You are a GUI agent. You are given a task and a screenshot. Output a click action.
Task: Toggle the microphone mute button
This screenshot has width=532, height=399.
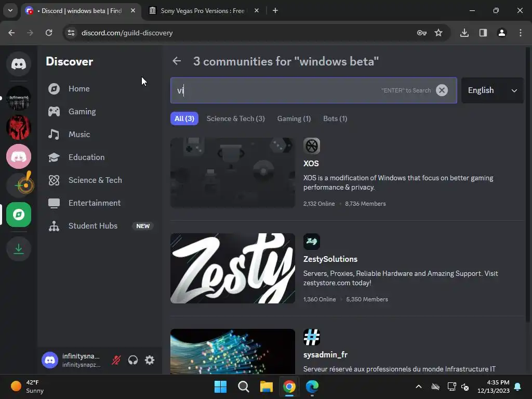click(116, 360)
